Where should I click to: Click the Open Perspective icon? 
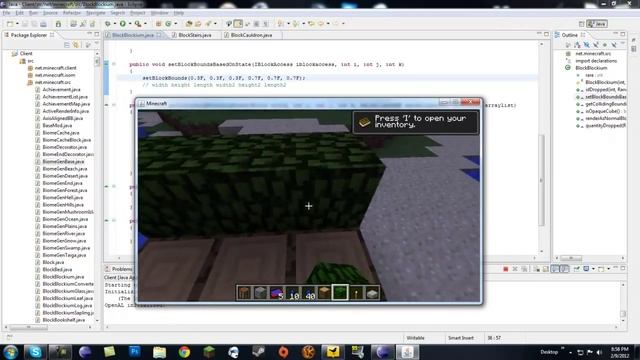coord(582,24)
